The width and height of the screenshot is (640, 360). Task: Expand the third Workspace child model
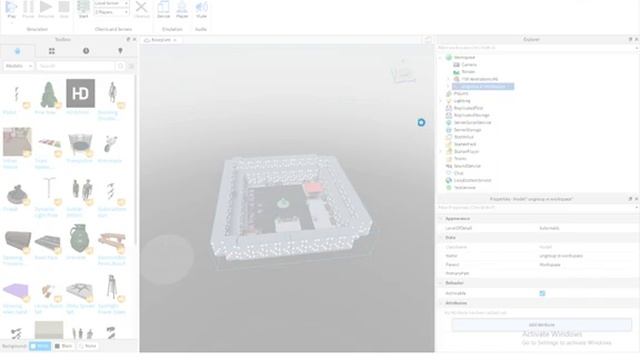click(448, 79)
